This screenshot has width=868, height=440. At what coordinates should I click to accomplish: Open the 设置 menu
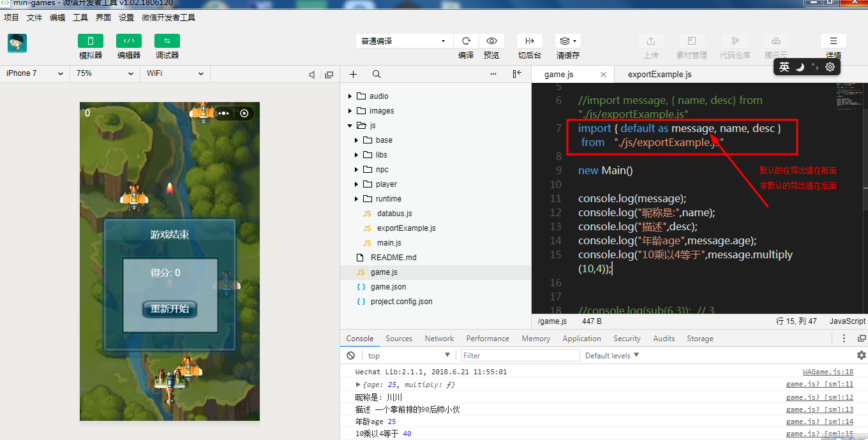[x=126, y=17]
